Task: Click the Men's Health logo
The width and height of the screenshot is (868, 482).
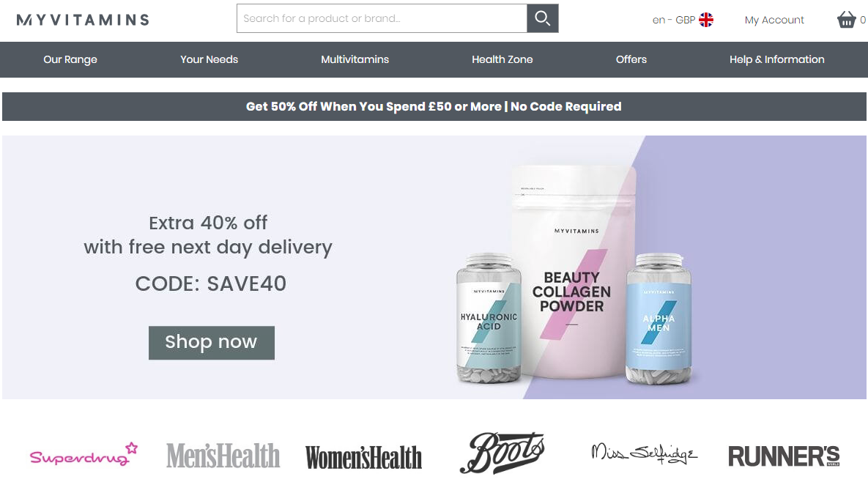Action: click(x=223, y=456)
